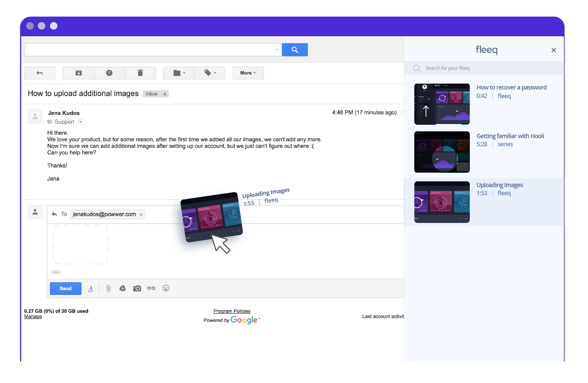The image size is (588, 383).
Task: Delete the conversation with the trash icon
Action: (140, 73)
